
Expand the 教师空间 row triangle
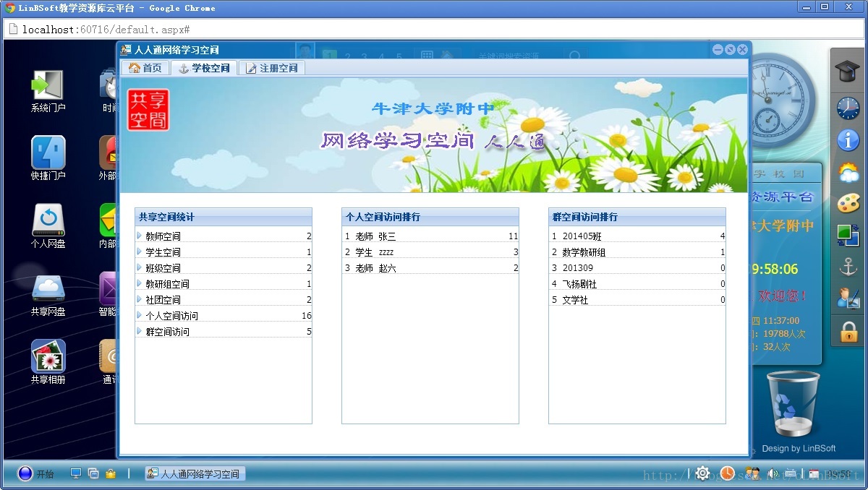click(139, 236)
